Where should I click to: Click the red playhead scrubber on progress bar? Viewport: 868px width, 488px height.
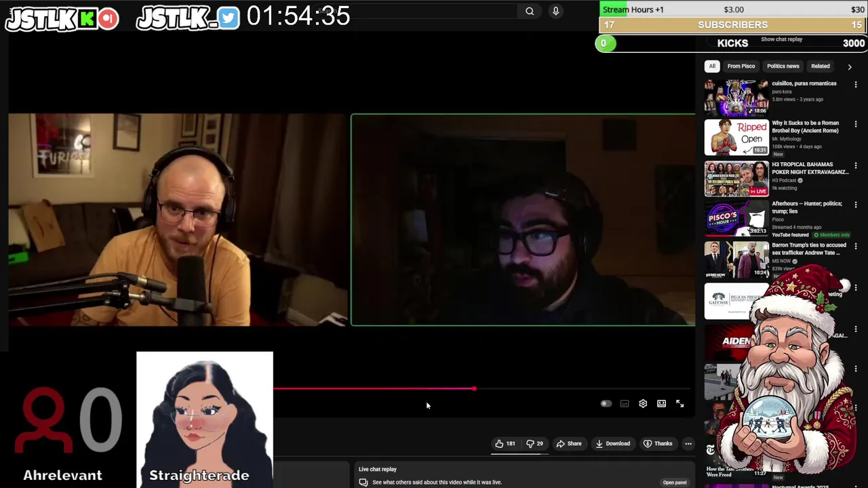pyautogui.click(x=474, y=388)
